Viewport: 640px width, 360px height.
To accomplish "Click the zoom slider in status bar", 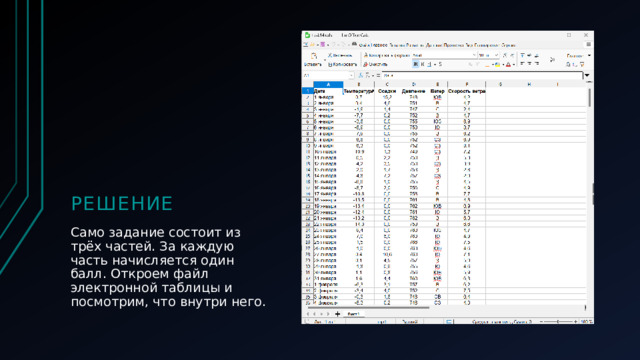I will [x=558, y=322].
